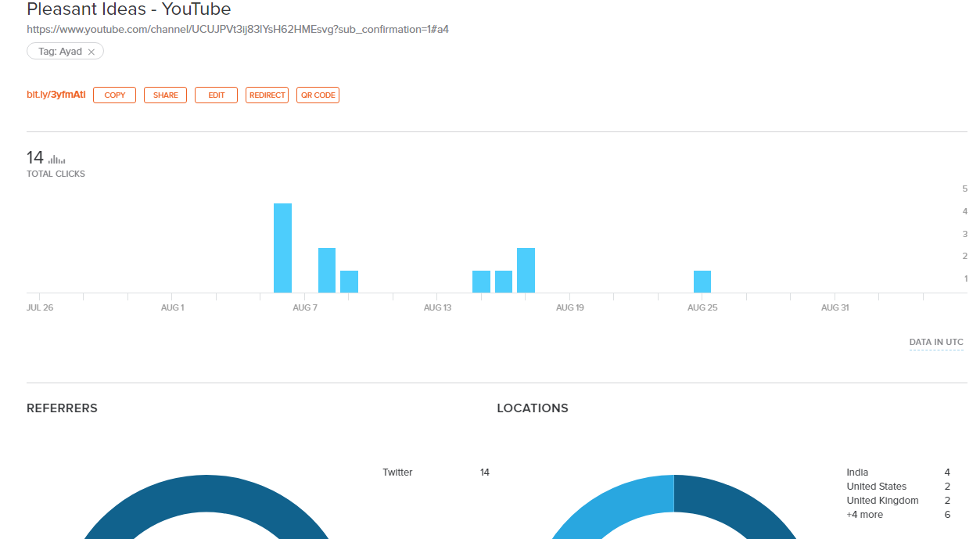
Task: Remove the Ayad tag with its X
Action: [92, 52]
